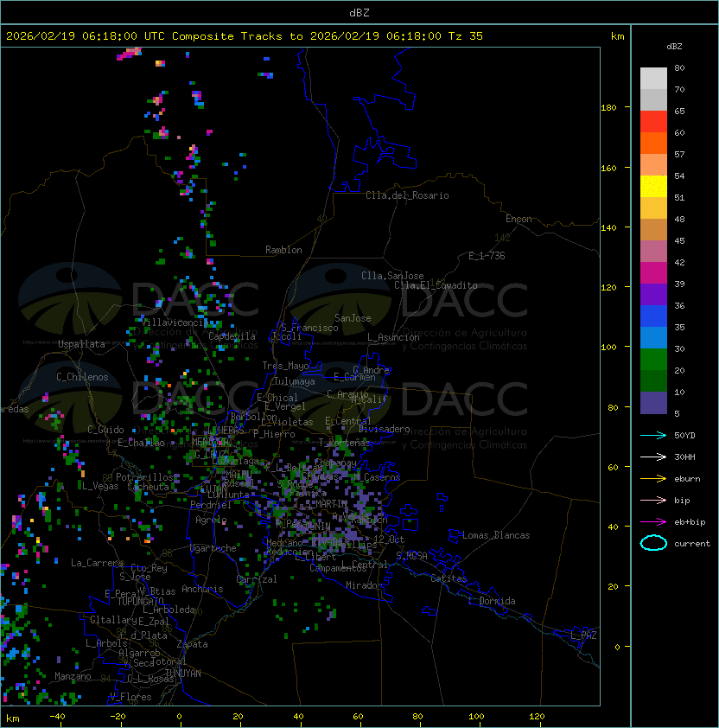This screenshot has width=719, height=728.
Task: Click the 'Villavicencio' map label
Action: 175,322
